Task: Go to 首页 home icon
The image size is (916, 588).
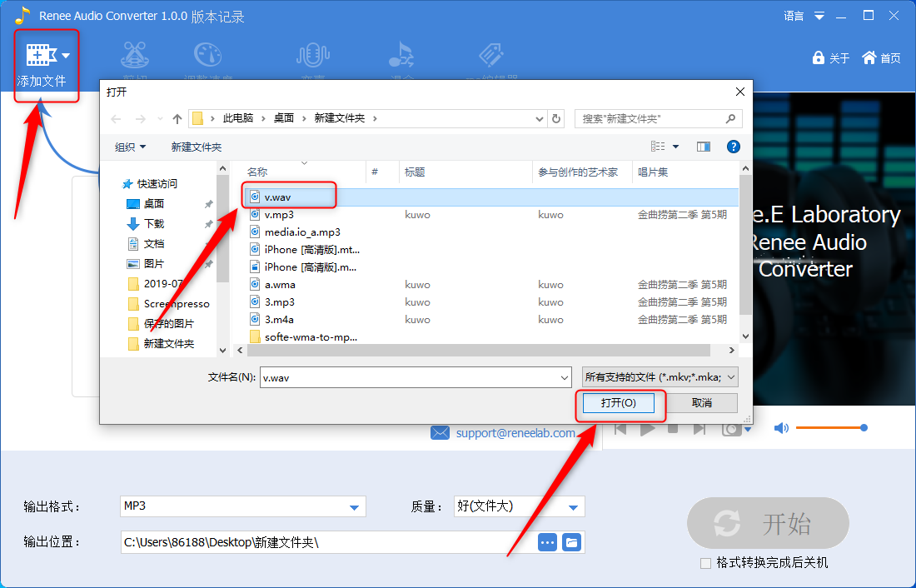Action: point(869,57)
